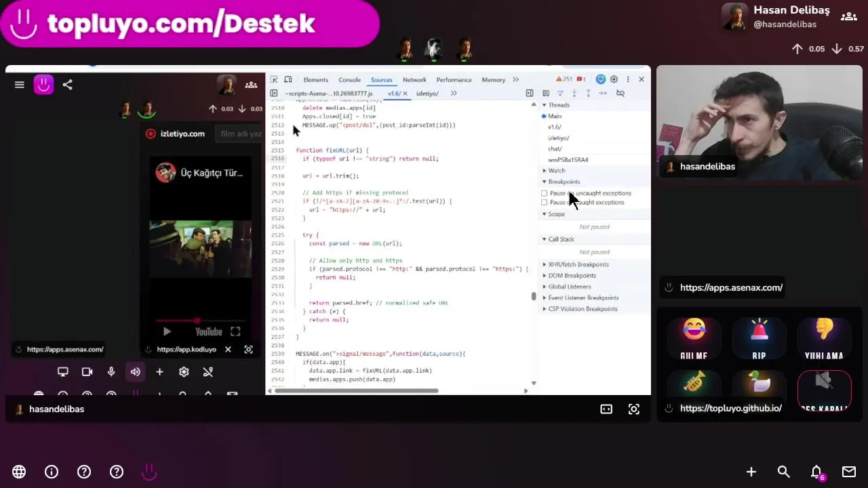Toggle the debugger sidebar icon
Screen dimensions: 868x488
(530, 94)
